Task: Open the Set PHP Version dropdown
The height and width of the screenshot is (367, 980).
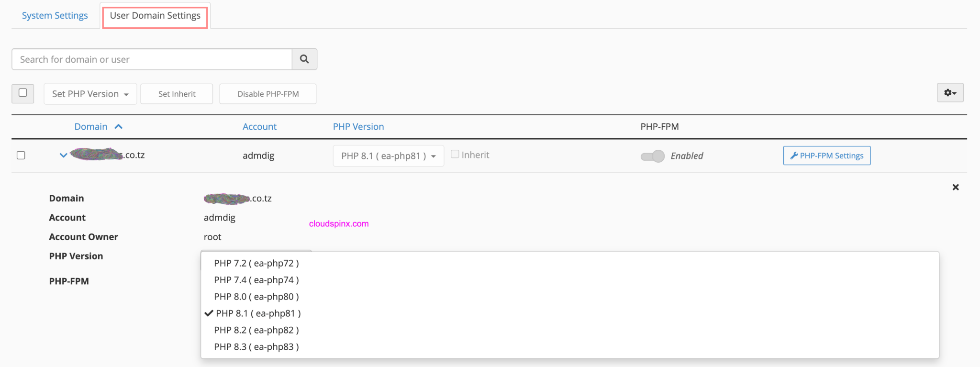Action: (90, 94)
